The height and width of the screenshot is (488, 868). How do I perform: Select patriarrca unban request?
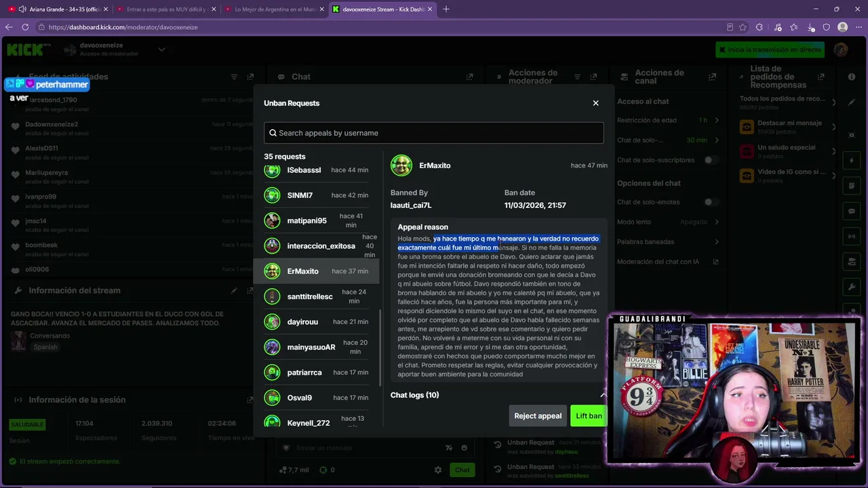(316, 372)
